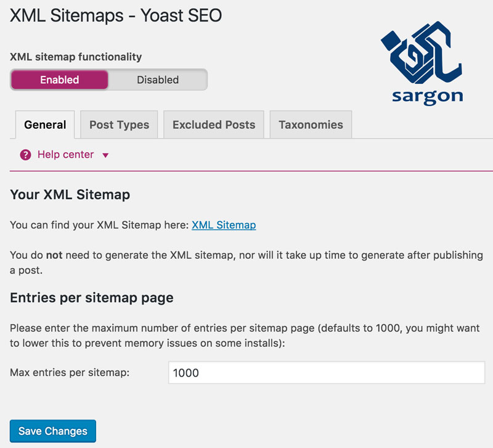Click the 'XML Sitemaps - Yoast SEO' page title

[x=116, y=15]
